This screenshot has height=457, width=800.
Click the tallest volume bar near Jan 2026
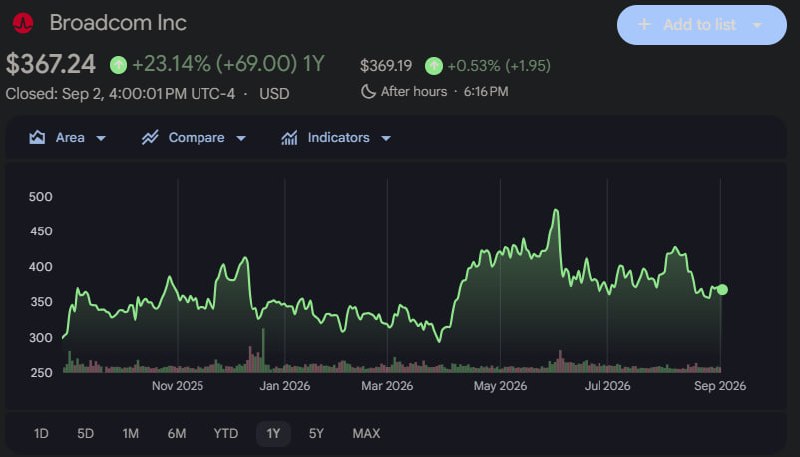click(x=263, y=350)
